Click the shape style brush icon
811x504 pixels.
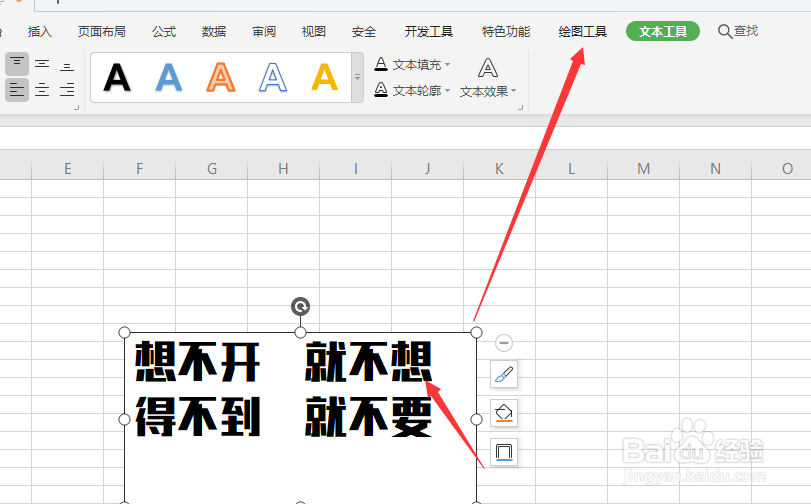(x=504, y=374)
